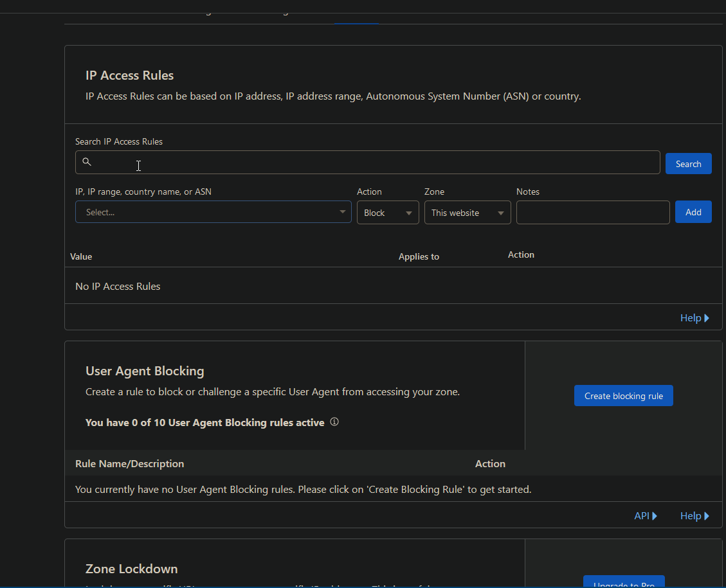Click the chevron on the Action dropdown
Screen dimensions: 726x588
tap(409, 212)
